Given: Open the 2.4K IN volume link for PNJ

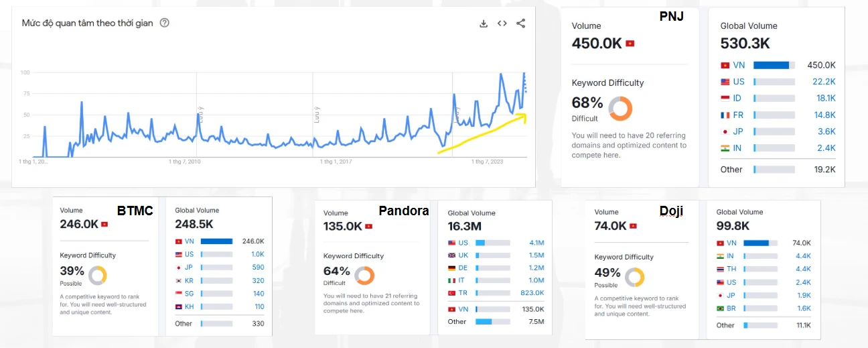Looking at the screenshot, I should tap(826, 148).
